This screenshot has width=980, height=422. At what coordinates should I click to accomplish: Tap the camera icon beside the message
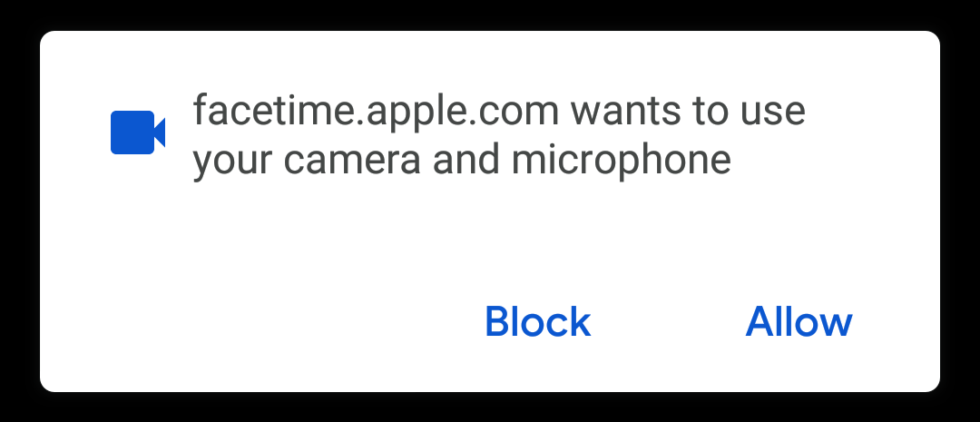pyautogui.click(x=138, y=132)
